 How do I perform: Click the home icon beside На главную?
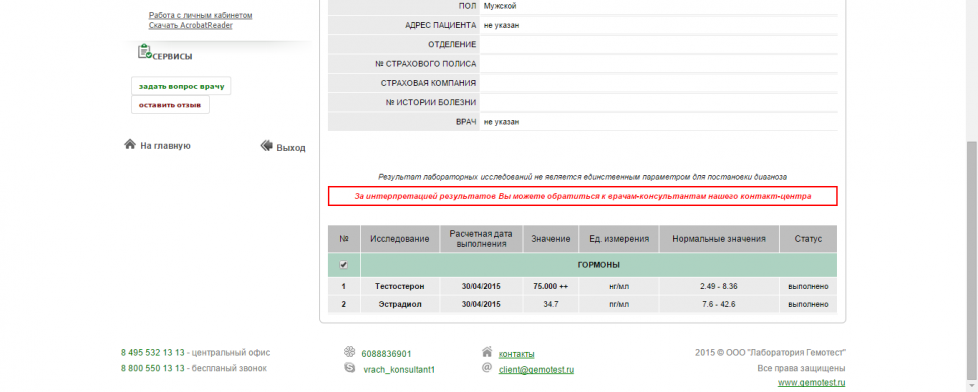pos(130,144)
